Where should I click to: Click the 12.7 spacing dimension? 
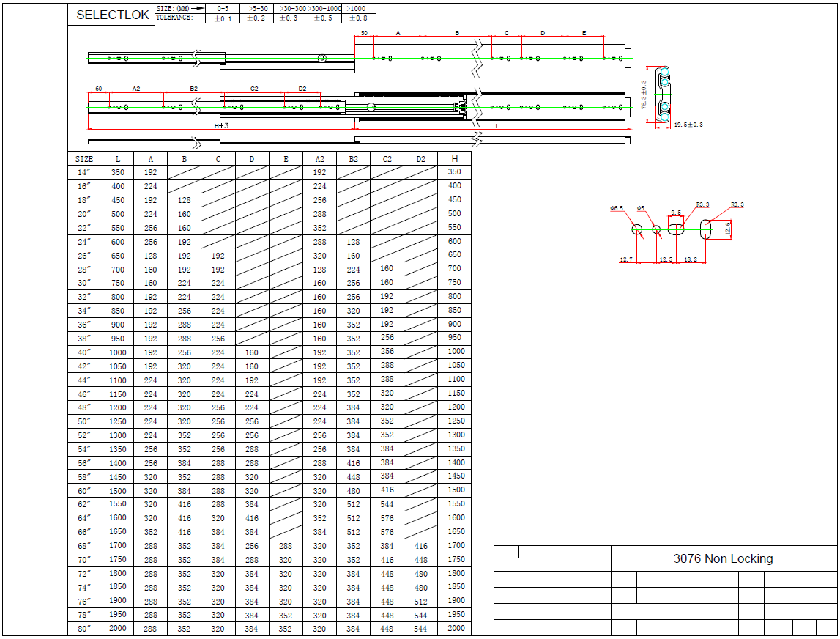tap(625, 259)
